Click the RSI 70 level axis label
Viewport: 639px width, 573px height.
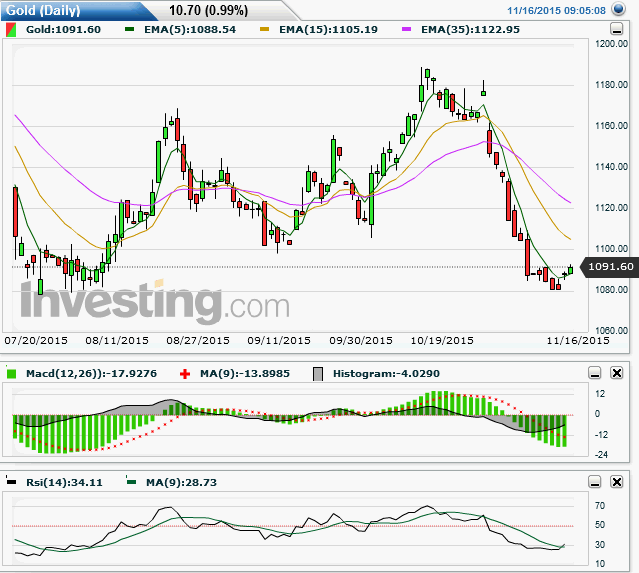(600, 505)
